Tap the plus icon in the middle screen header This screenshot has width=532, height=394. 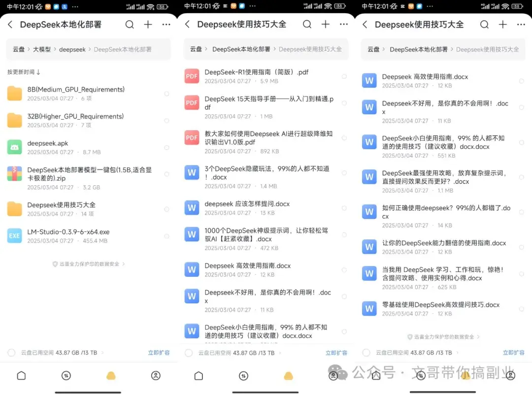point(326,24)
